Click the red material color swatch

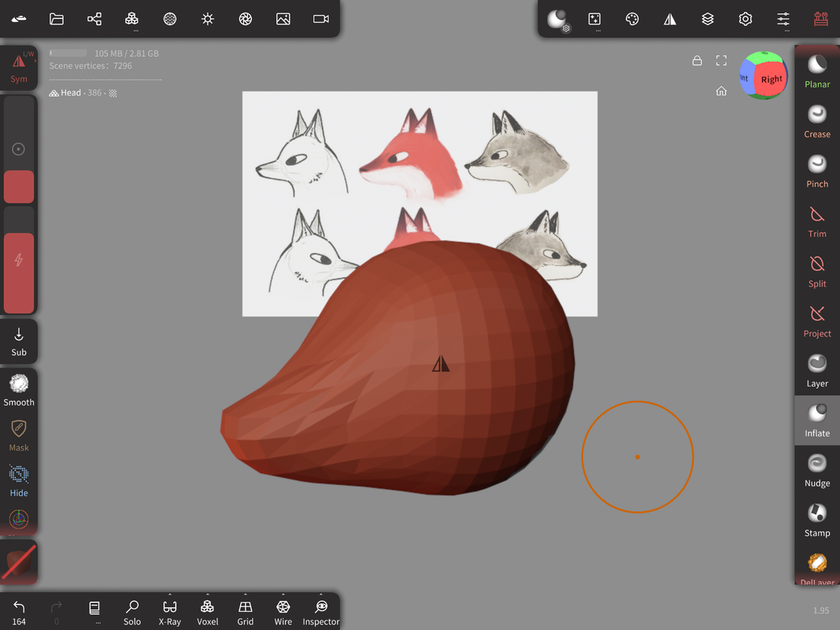click(19, 562)
